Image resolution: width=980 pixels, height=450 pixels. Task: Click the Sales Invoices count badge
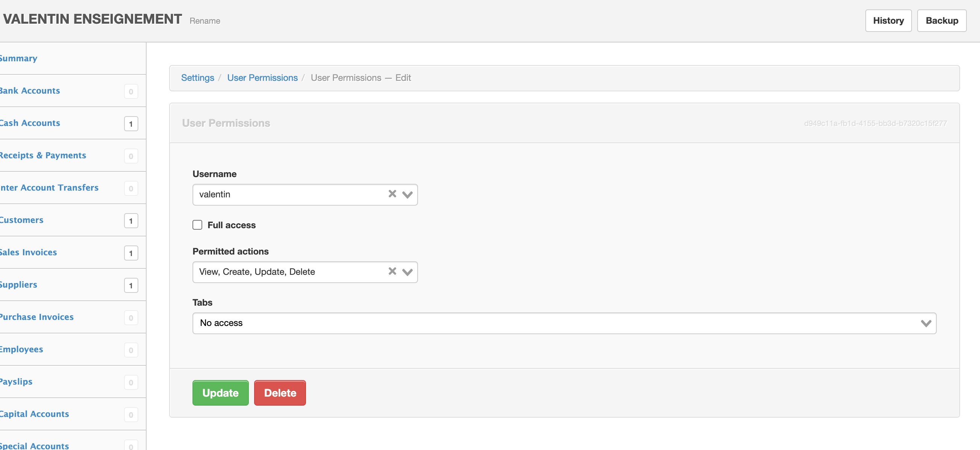coord(131,253)
